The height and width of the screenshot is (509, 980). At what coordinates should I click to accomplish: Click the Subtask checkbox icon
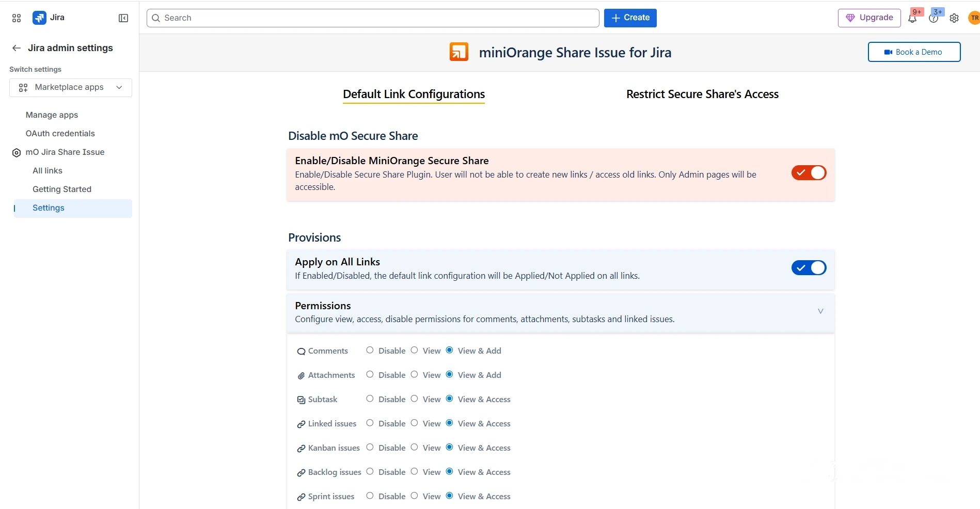pyautogui.click(x=301, y=400)
